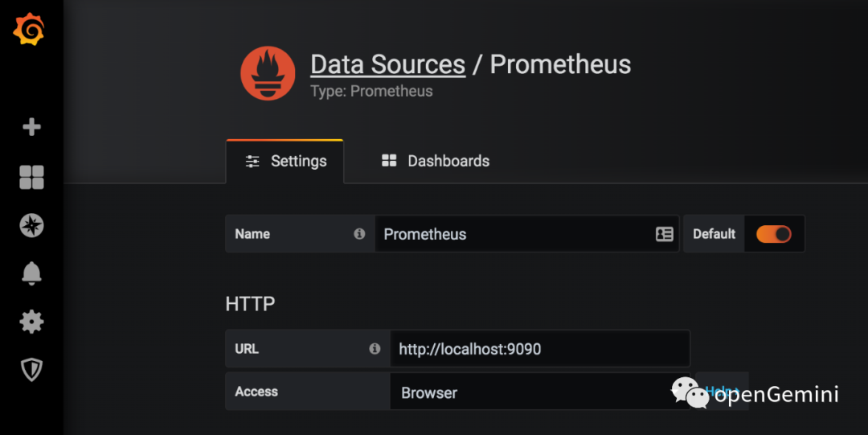The height and width of the screenshot is (435, 868).
Task: Click the Prometheus name input field
Action: [x=514, y=234]
